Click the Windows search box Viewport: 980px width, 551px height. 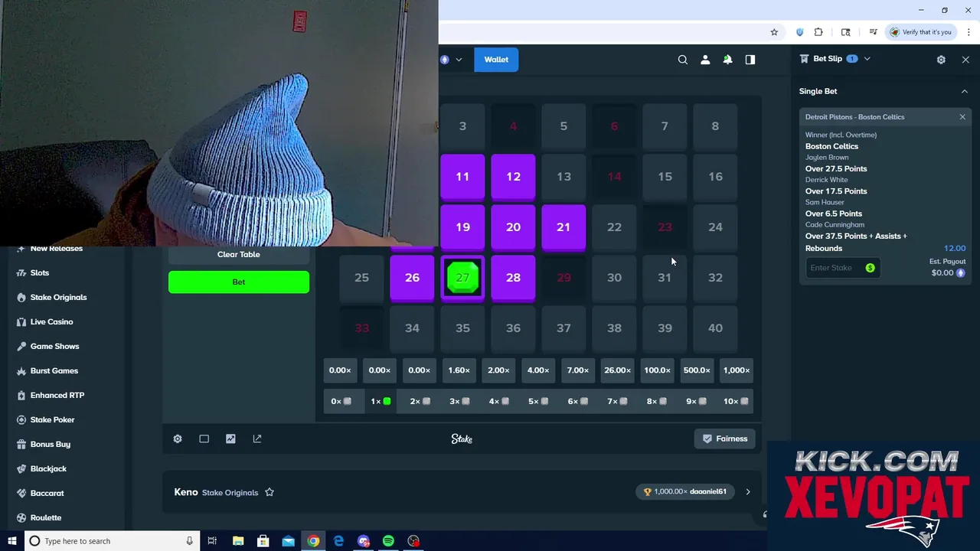click(112, 541)
